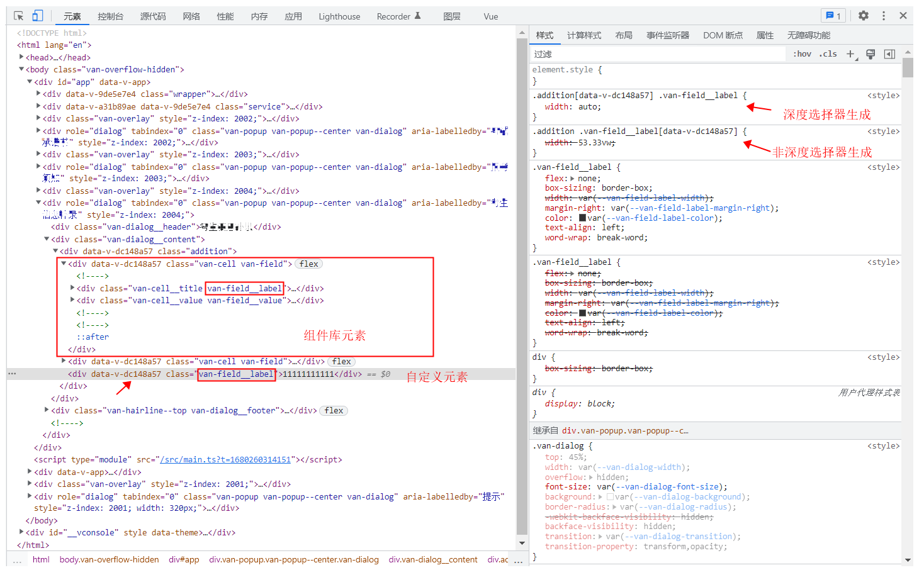The image size is (924, 575).
Task: Expand the div class service node
Action: click(x=38, y=106)
